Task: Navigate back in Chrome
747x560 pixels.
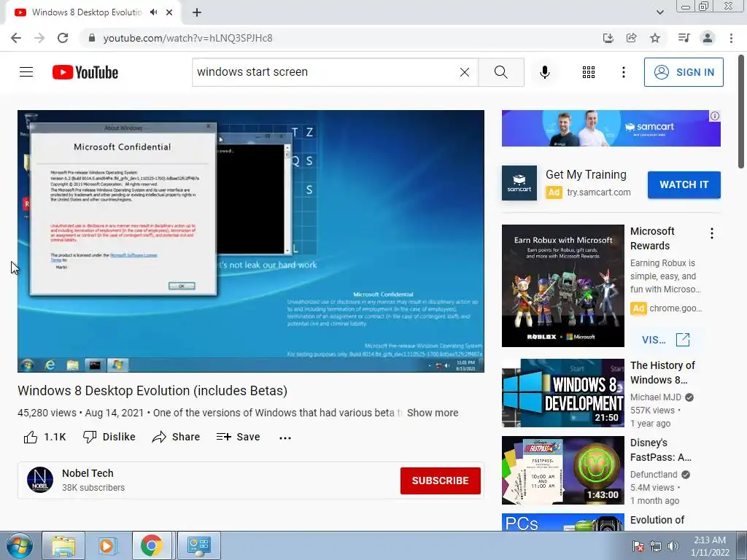Action: point(16,38)
